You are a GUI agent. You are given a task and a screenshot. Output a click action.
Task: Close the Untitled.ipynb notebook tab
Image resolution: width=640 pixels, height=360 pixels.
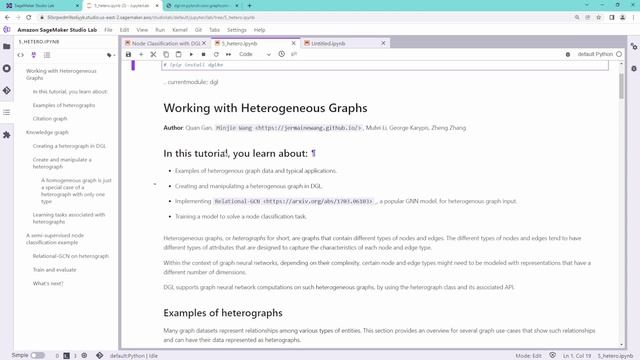pyautogui.click(x=383, y=43)
